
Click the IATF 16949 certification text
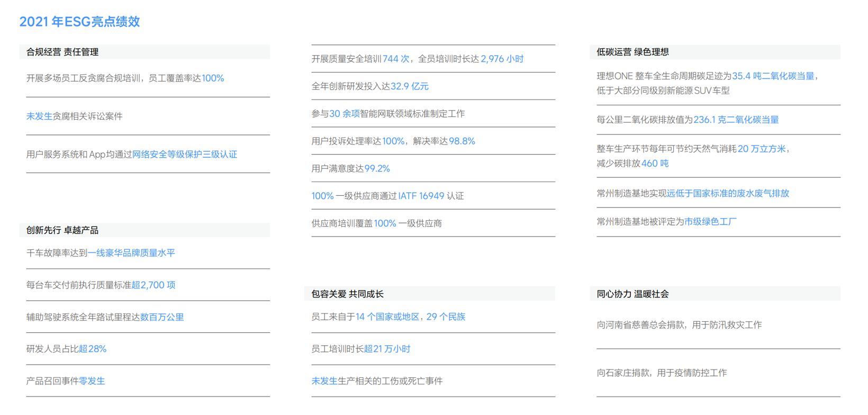pos(421,196)
